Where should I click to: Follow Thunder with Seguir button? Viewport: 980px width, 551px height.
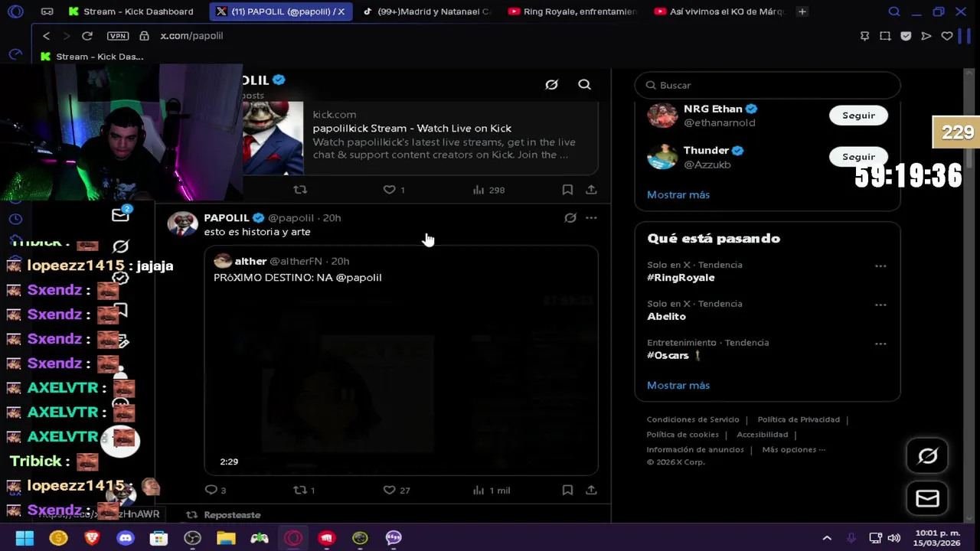coord(858,157)
